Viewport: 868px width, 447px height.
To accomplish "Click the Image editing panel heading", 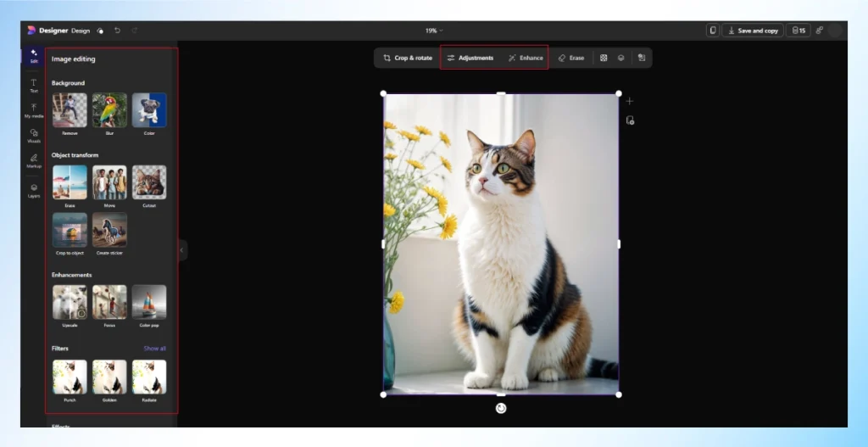I will (x=74, y=59).
